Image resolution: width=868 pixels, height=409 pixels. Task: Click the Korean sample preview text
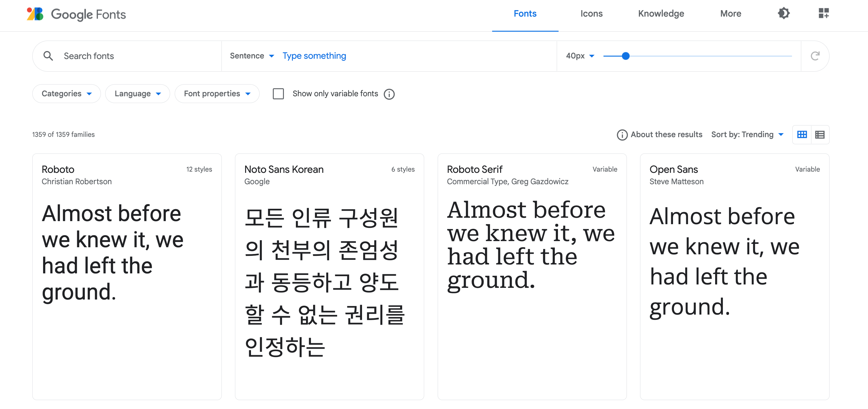tap(324, 282)
